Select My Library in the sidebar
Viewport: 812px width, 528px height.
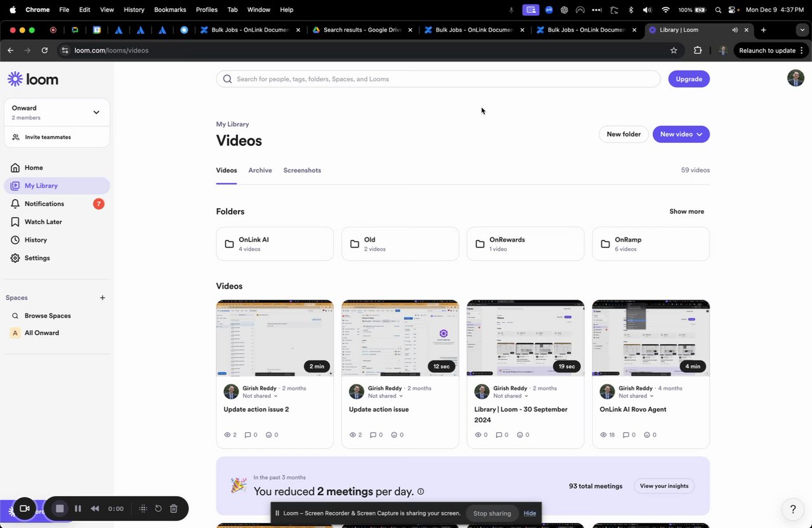point(56,186)
